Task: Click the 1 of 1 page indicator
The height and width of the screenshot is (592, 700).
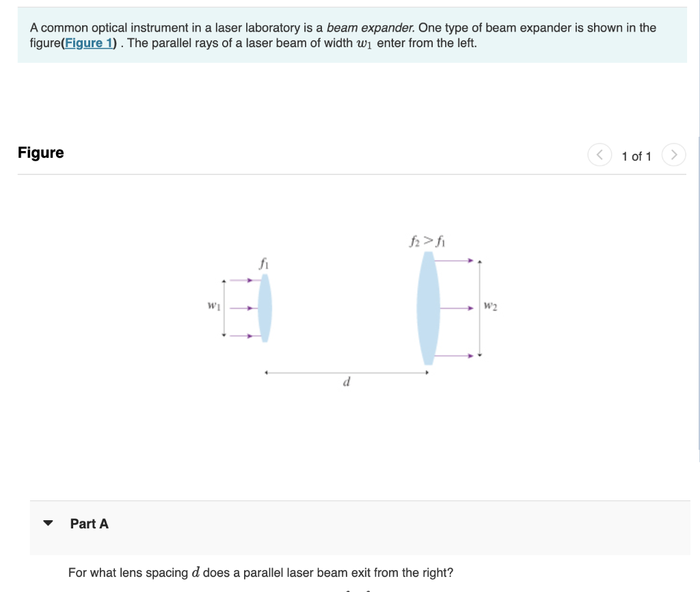Action: 636,156
